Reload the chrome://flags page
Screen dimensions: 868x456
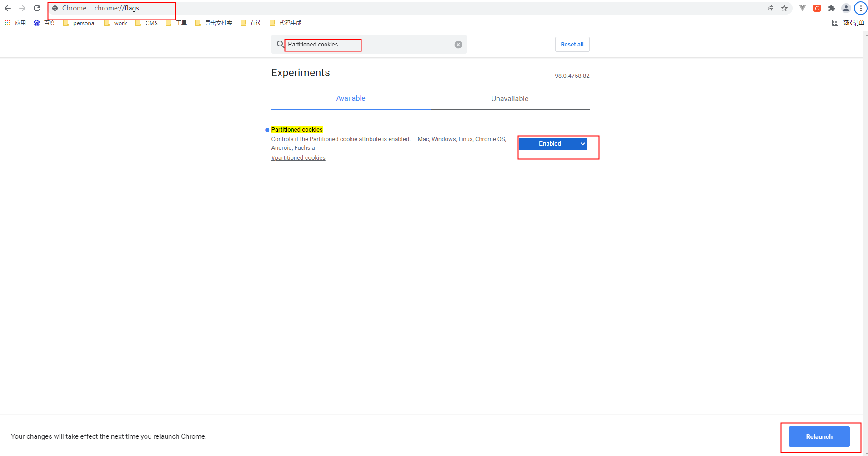pos(37,8)
